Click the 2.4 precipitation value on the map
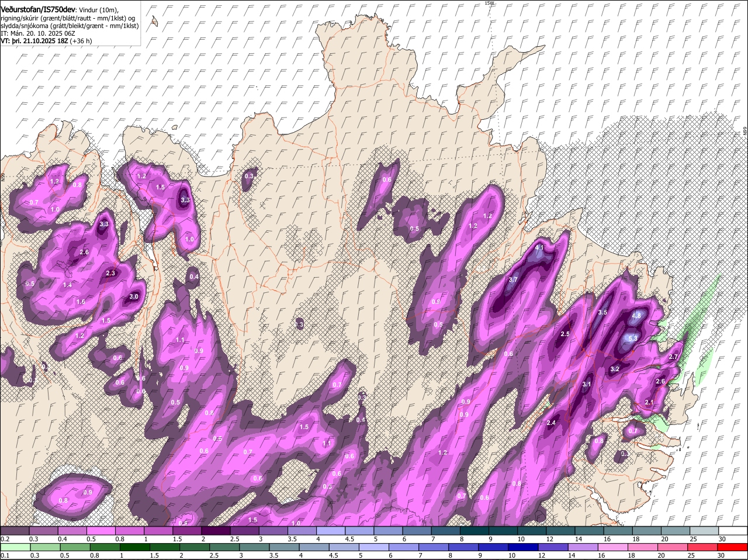Image resolution: width=748 pixels, height=560 pixels. coord(550,423)
